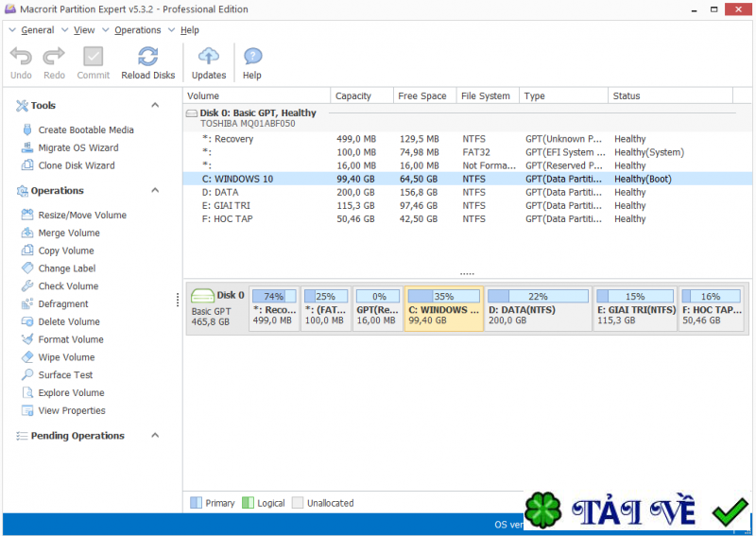Select C: WINDOWS 99,40 GB map block
The image size is (756, 536).
click(443, 309)
